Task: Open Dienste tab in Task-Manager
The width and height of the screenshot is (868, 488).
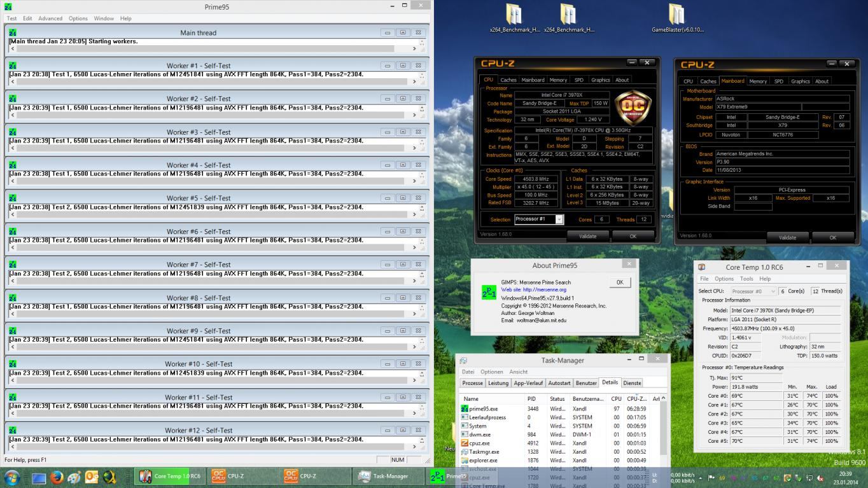Action: [632, 383]
